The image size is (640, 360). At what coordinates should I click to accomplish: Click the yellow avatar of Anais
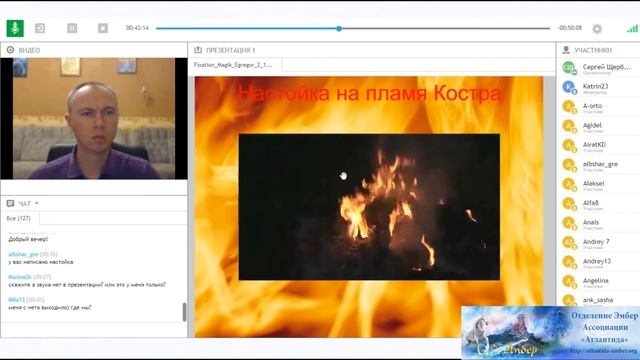tap(569, 223)
